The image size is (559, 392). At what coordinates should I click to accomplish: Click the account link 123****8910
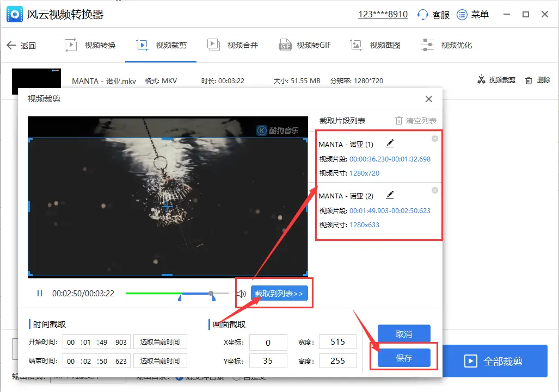383,14
